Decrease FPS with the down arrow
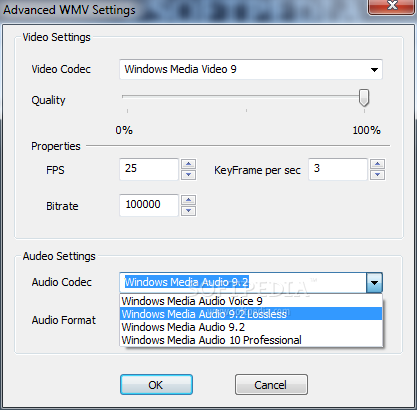The image size is (417, 410). pyautogui.click(x=189, y=175)
